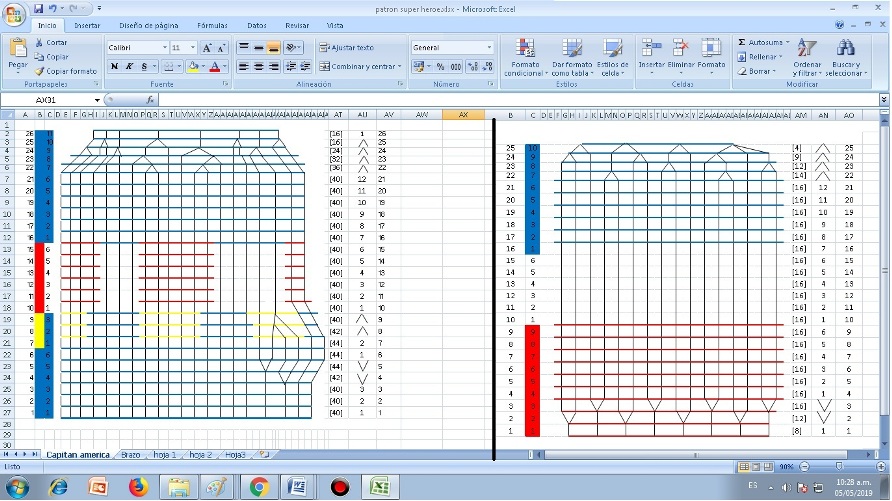892x501 pixels.
Task: Open Buscar y seleccionar
Action: tap(846, 57)
